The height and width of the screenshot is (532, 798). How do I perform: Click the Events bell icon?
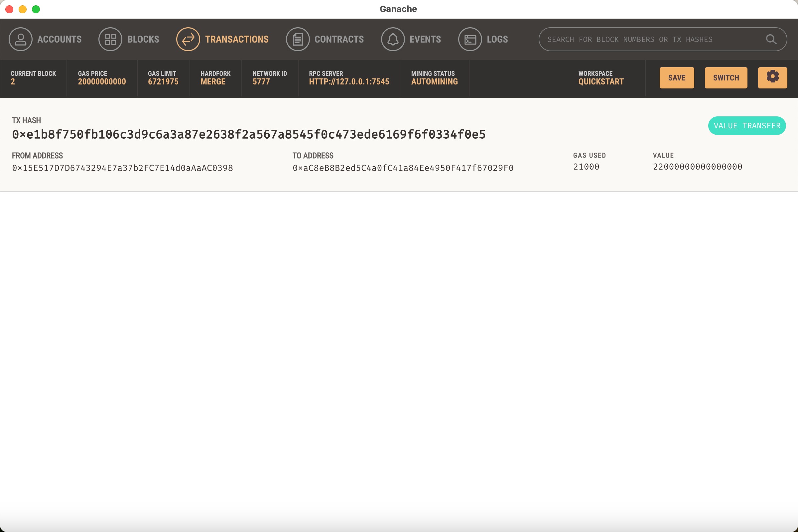pos(393,39)
